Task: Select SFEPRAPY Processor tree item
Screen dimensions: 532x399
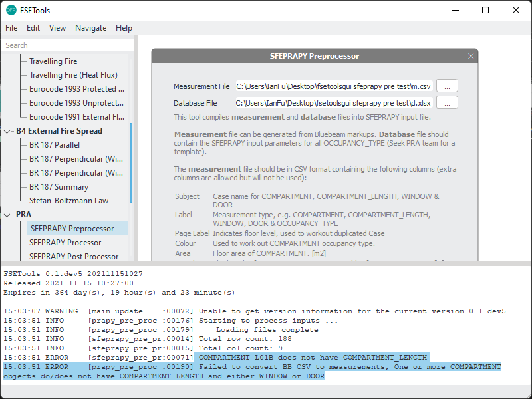Action: (65, 243)
